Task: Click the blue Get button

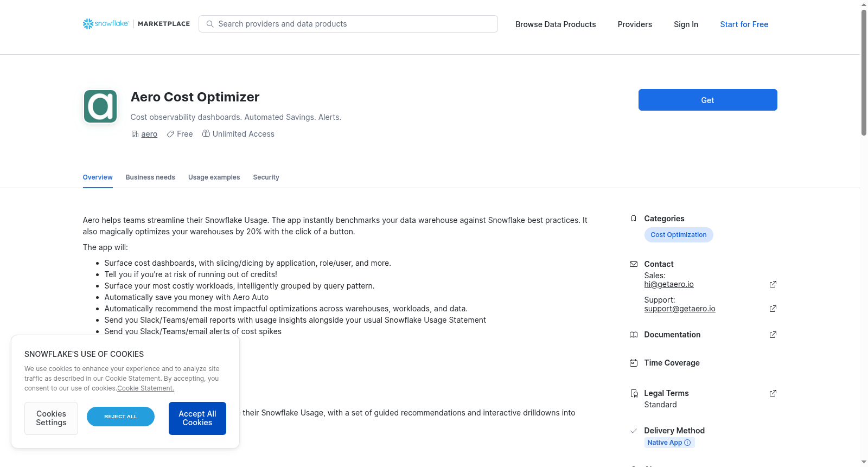Action: (707, 100)
